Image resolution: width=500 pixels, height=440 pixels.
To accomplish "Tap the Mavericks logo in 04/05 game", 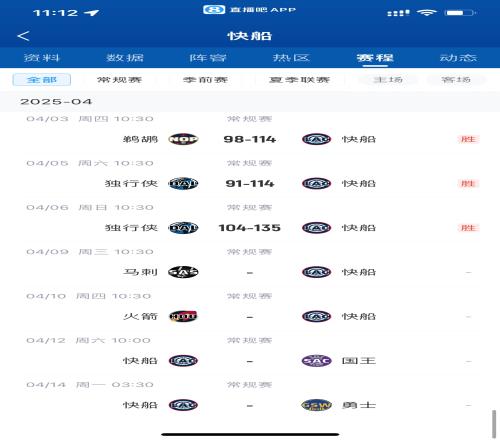I will coord(183,183).
